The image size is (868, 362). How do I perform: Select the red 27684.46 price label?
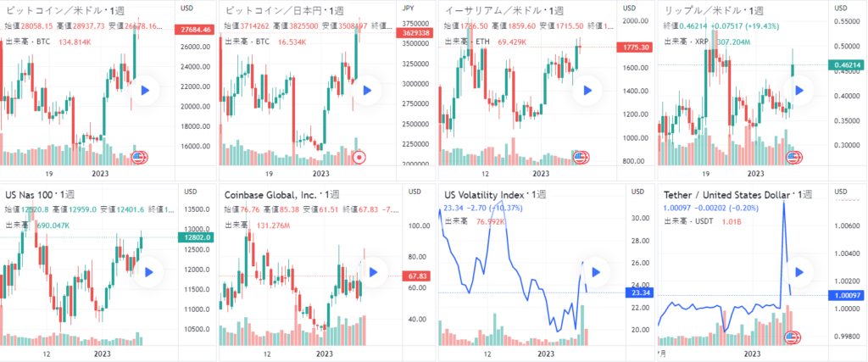196,30
